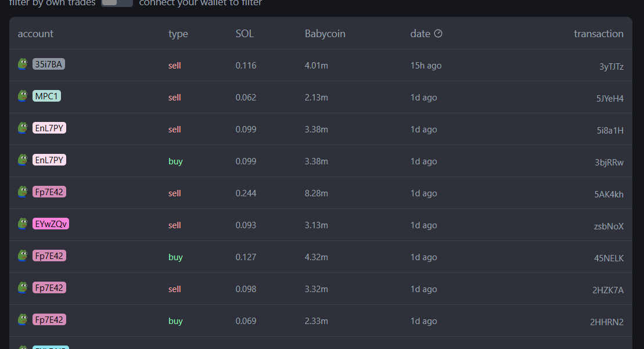View transaction zsbNoX details
644x349 pixels.
click(609, 226)
